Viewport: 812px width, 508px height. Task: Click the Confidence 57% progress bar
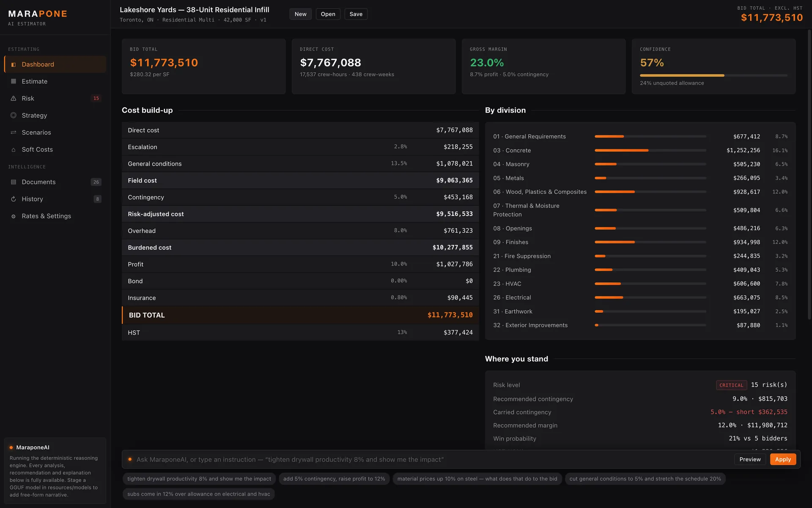(713, 75)
